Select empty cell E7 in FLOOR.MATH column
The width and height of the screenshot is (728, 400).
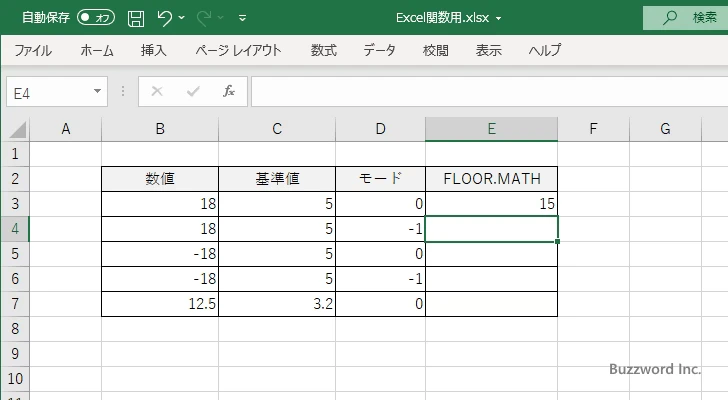click(x=491, y=304)
